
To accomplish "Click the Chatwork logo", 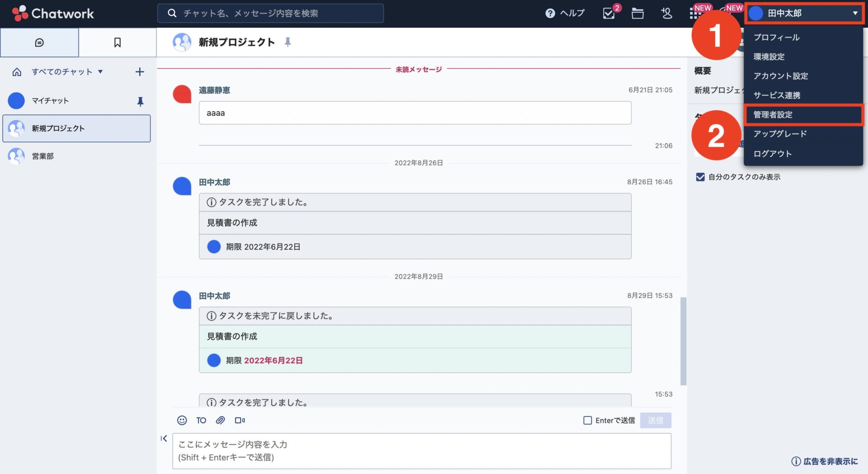I will tap(53, 14).
